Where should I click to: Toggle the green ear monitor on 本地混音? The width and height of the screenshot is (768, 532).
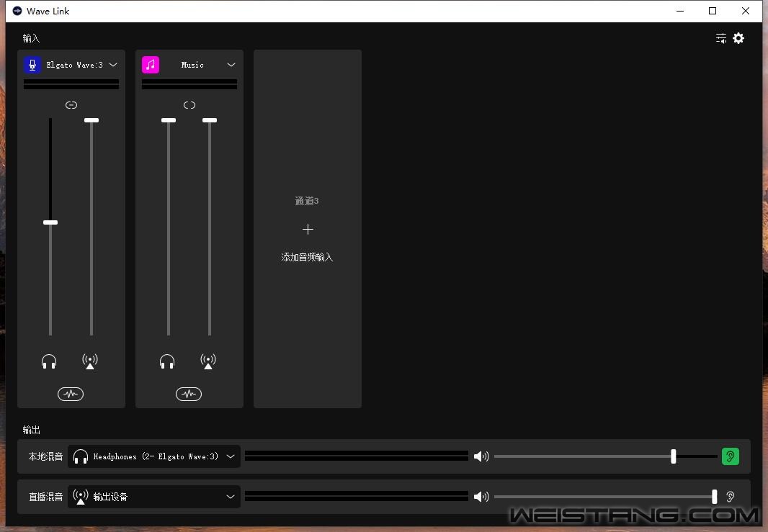coord(731,456)
